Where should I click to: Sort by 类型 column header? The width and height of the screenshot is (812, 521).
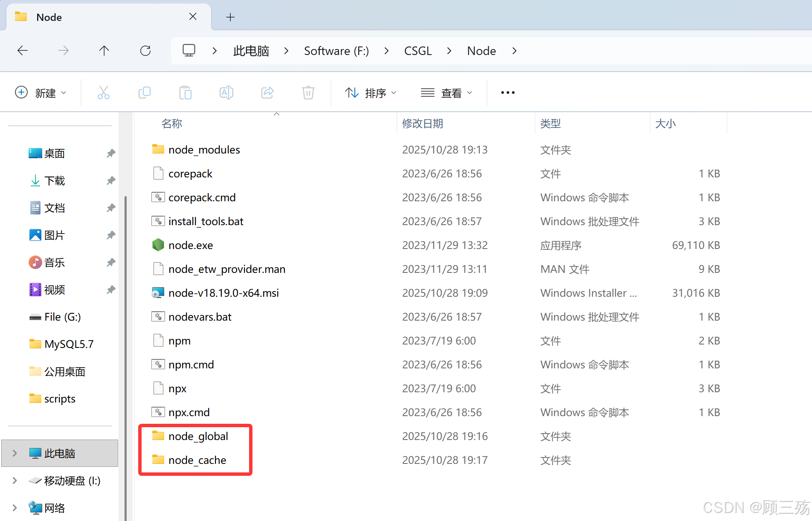tap(551, 124)
